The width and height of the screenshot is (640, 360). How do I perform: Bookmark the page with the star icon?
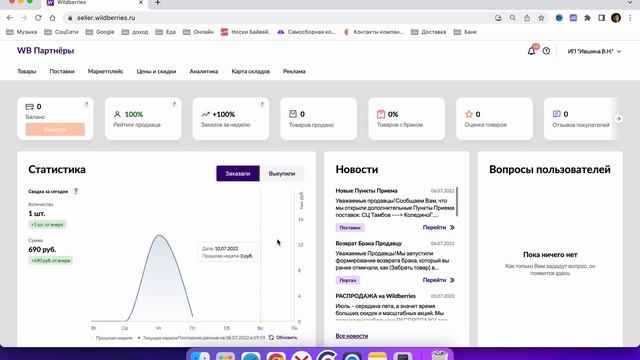tap(541, 18)
